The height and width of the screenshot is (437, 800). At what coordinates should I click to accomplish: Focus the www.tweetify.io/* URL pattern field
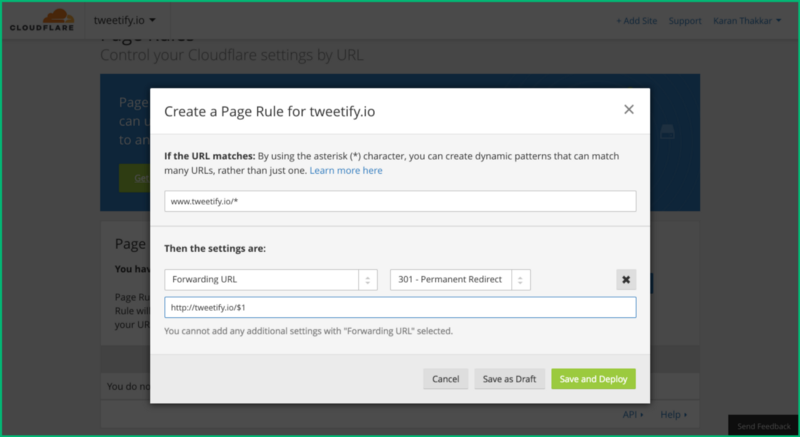(400, 201)
